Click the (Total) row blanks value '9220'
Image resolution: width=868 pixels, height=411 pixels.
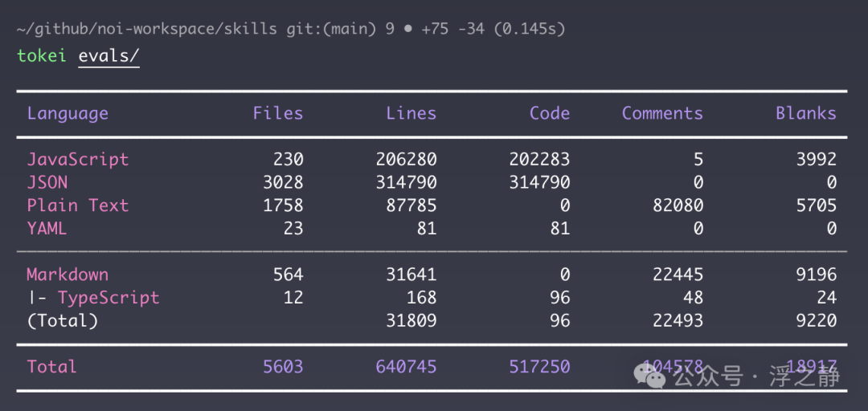click(x=816, y=321)
